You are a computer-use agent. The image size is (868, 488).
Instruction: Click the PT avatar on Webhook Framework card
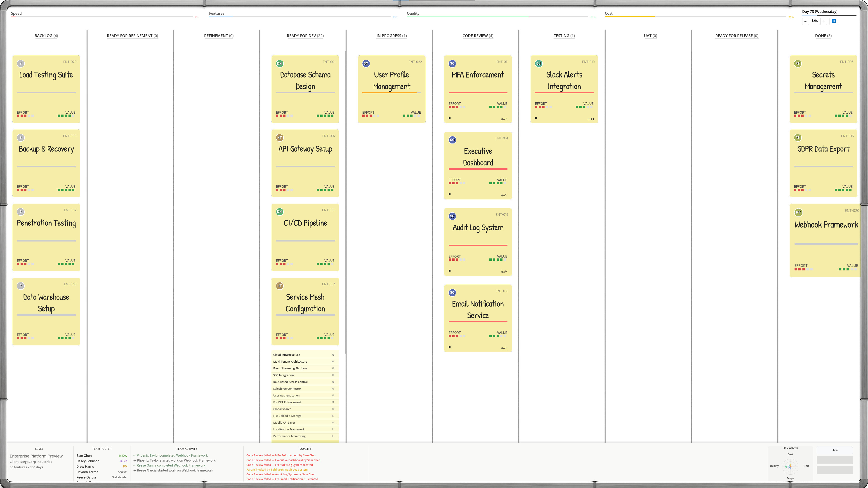[798, 213]
